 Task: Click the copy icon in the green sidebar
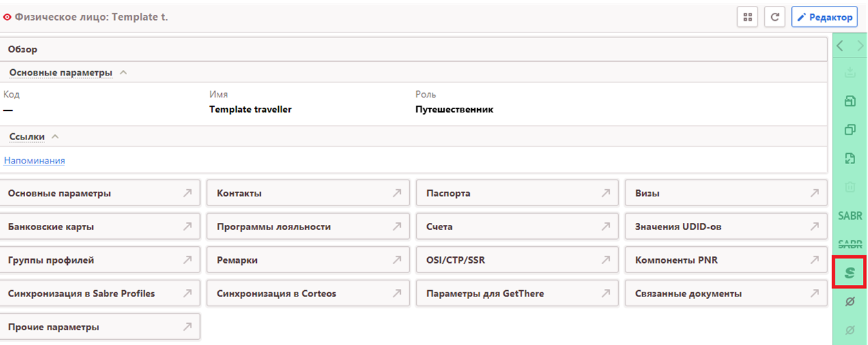tap(850, 130)
